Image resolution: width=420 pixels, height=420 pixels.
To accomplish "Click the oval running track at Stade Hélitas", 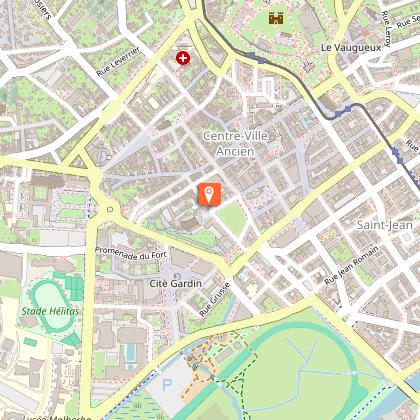I will coord(52,306).
